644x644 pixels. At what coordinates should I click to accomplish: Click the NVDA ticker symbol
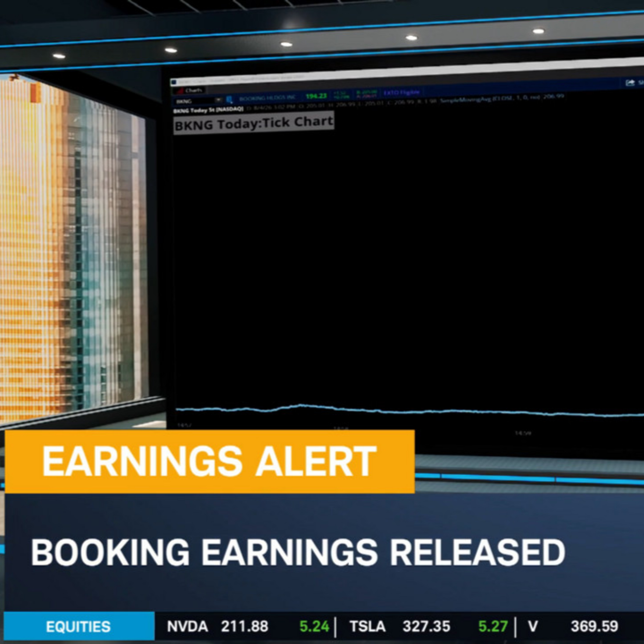click(187, 627)
